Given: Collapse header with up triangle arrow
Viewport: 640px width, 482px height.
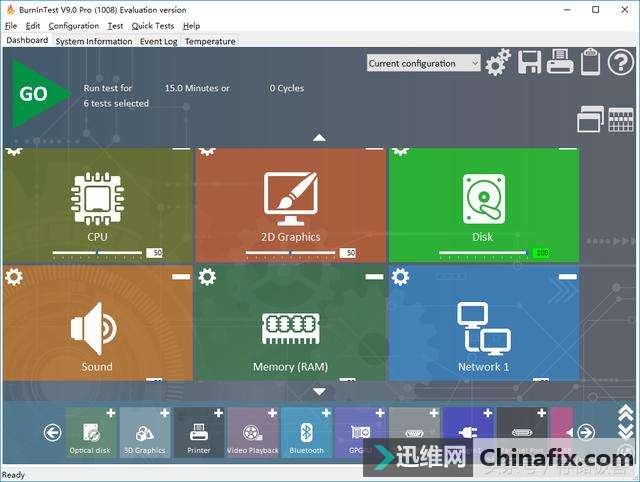Looking at the screenshot, I should [319, 138].
